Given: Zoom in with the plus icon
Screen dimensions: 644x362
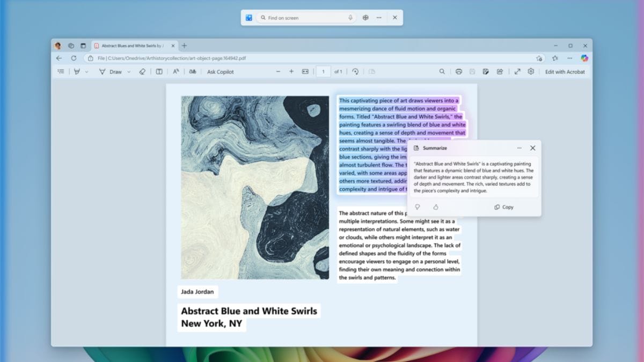Looking at the screenshot, I should click(291, 71).
